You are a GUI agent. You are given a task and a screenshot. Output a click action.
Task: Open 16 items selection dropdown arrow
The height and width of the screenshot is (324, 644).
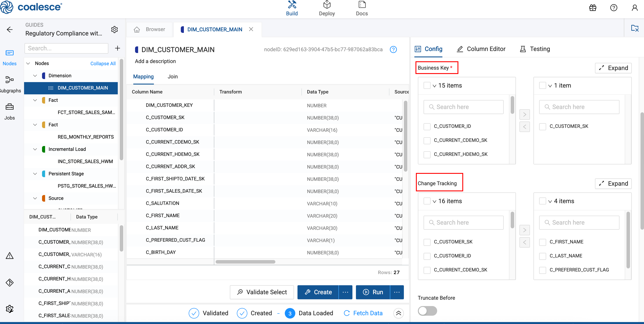tap(435, 201)
